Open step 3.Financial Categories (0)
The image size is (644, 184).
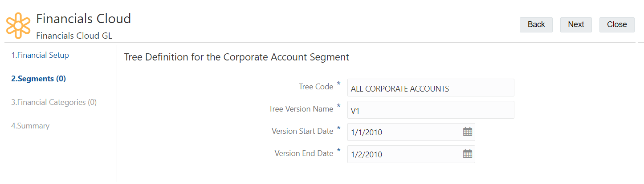(54, 102)
